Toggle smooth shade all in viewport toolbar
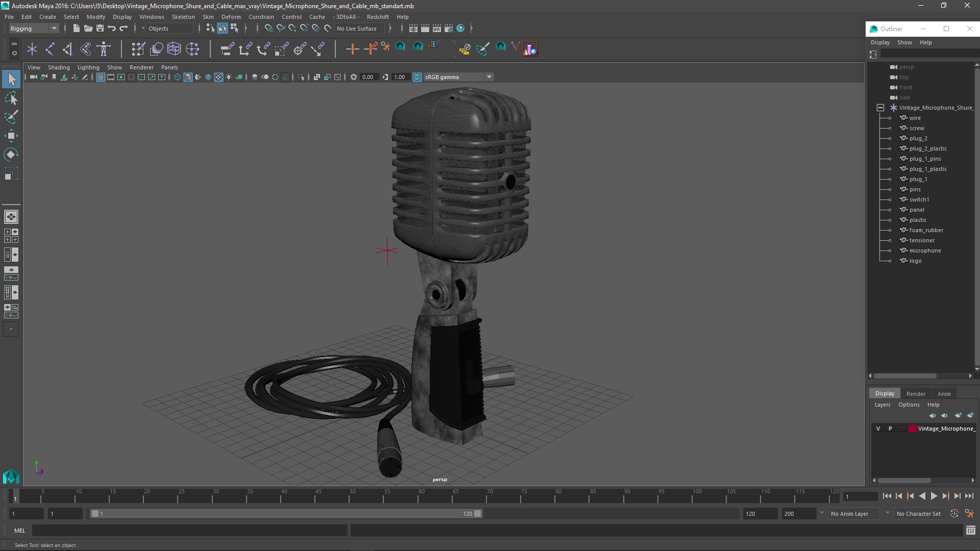The width and height of the screenshot is (980, 551). coord(188,77)
